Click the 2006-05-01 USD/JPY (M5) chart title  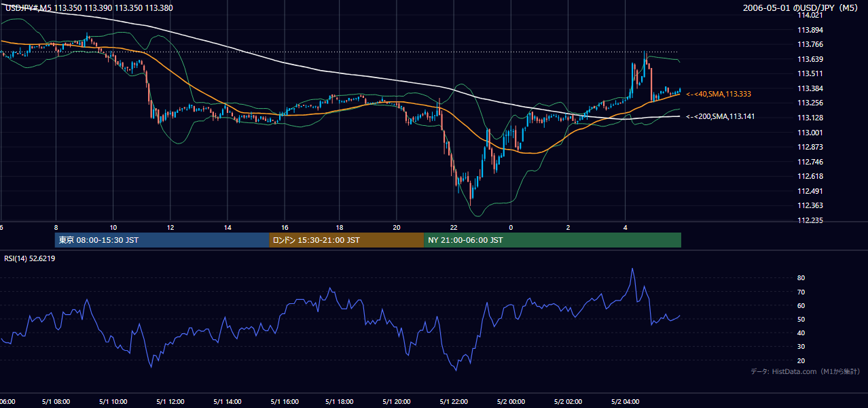801,8
